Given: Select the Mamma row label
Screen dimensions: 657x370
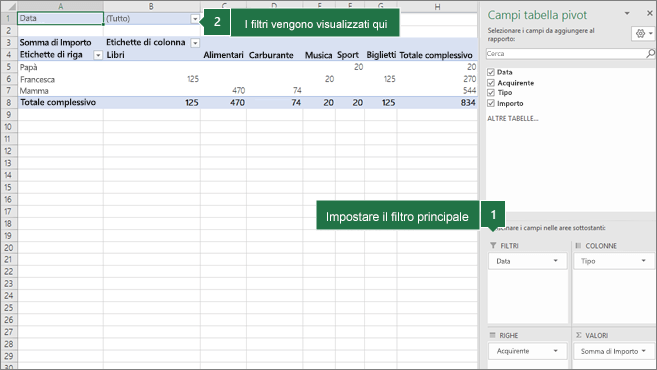Looking at the screenshot, I should (x=61, y=91).
